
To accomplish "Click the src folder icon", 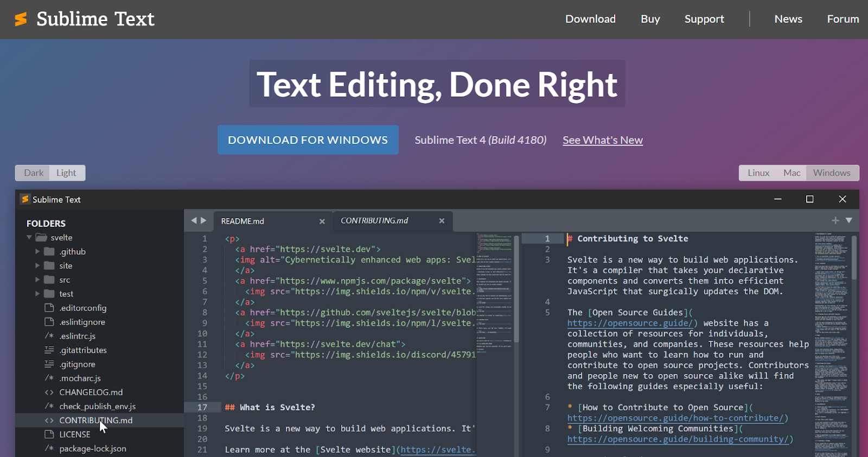I will pyautogui.click(x=49, y=280).
